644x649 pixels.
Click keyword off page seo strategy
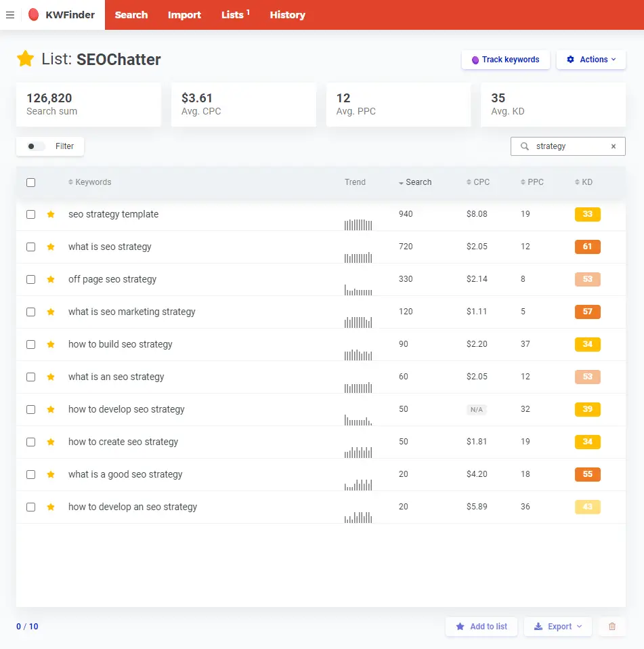pos(112,279)
